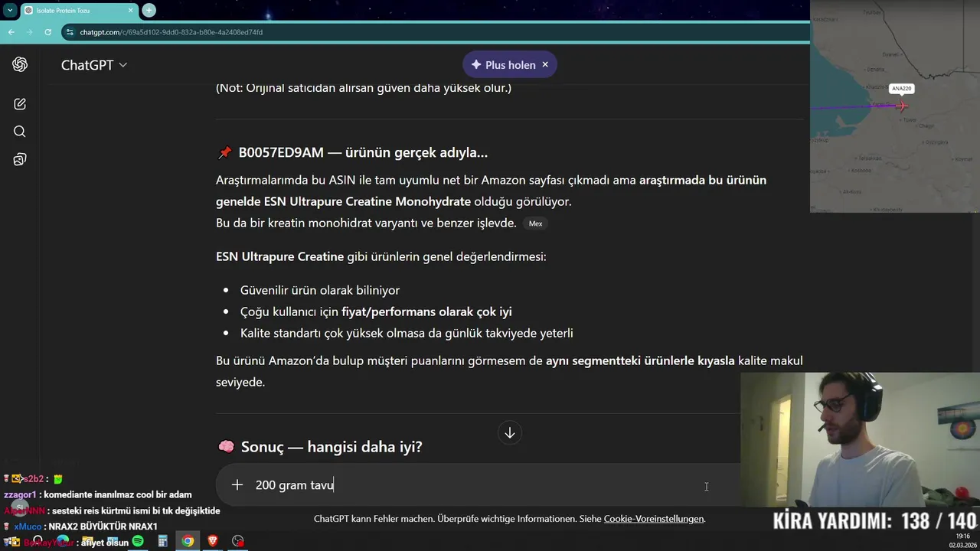Click the chatgpt.com address bar URL
Screen dimensions: 980x551
171,32
